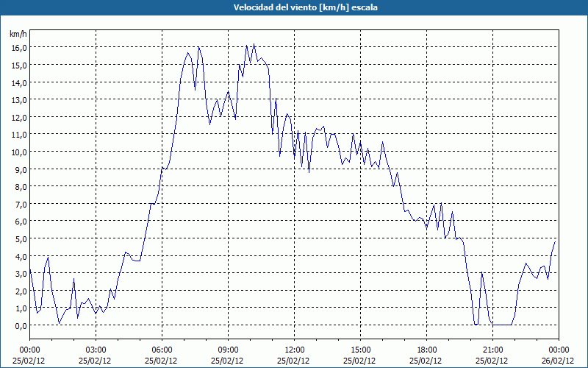Image resolution: width=588 pixels, height=368 pixels.
Task: Click the 26/02/12 date label
Action: click(x=558, y=361)
